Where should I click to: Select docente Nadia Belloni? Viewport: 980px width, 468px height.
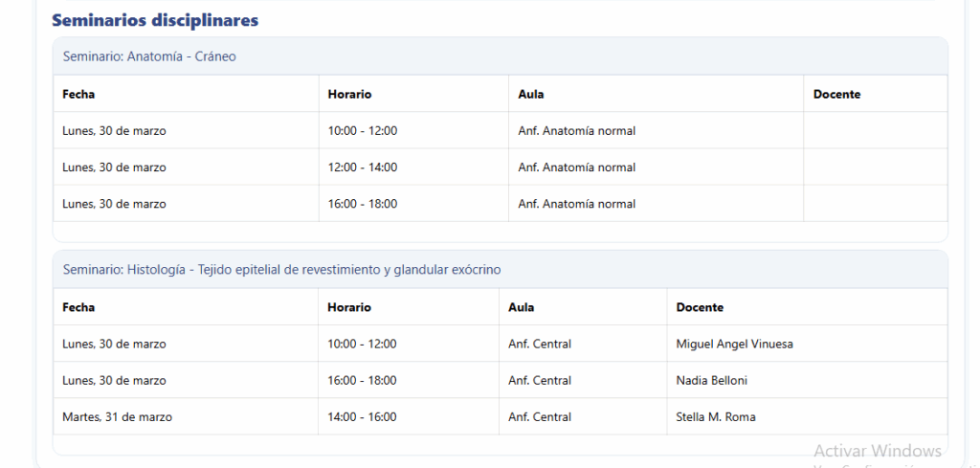(x=711, y=380)
